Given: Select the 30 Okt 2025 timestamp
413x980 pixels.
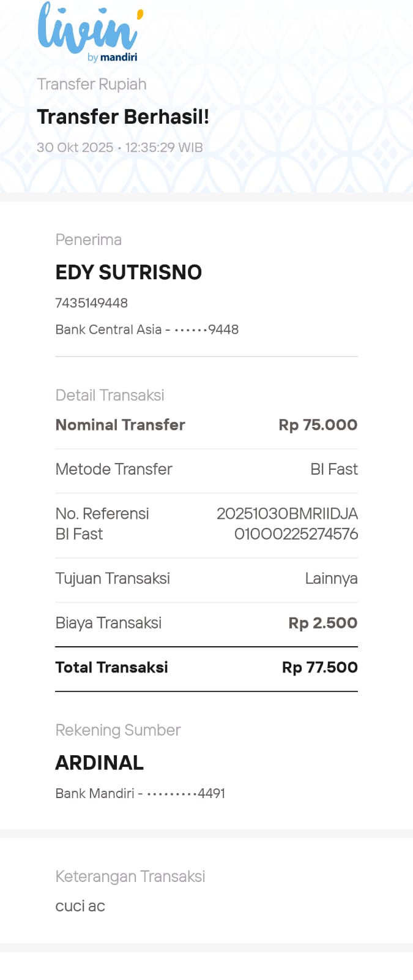Looking at the screenshot, I should tap(119, 148).
